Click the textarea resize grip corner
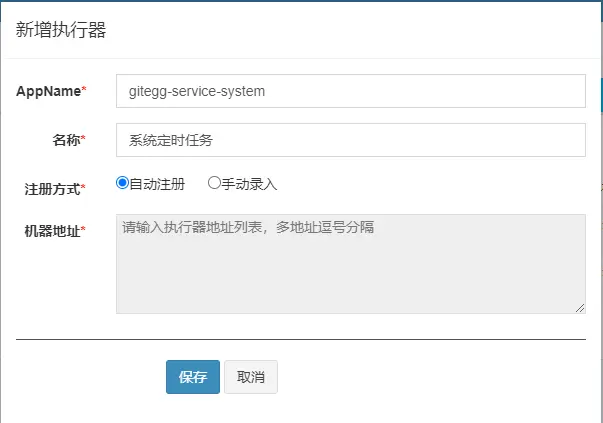Image resolution: width=603 pixels, height=423 pixels. pos(580,308)
